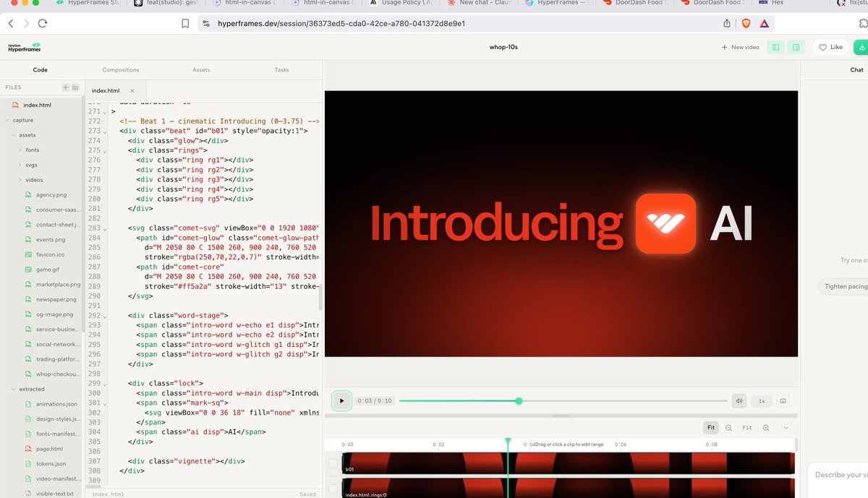Click the playback seek slider handle

click(x=519, y=400)
